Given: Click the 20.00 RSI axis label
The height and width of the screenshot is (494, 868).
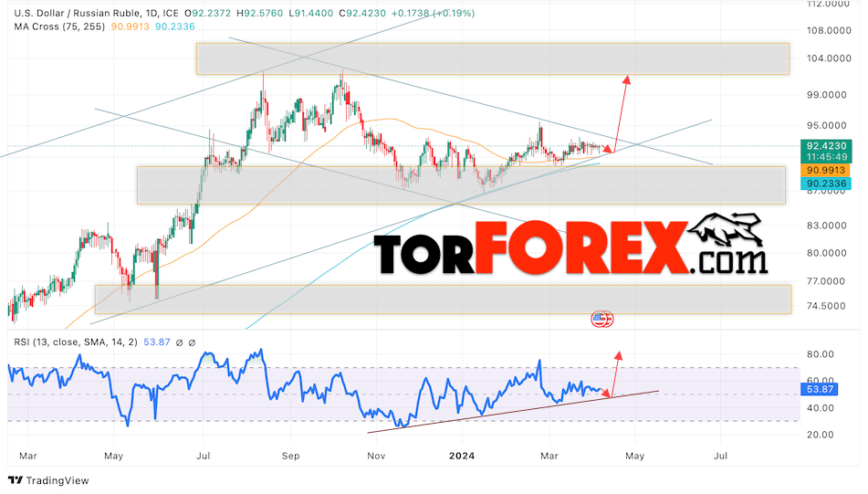Looking at the screenshot, I should point(821,435).
